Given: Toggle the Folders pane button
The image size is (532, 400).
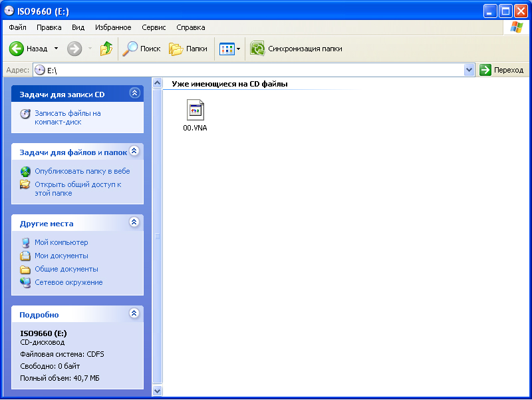Looking at the screenshot, I should coord(176,49).
